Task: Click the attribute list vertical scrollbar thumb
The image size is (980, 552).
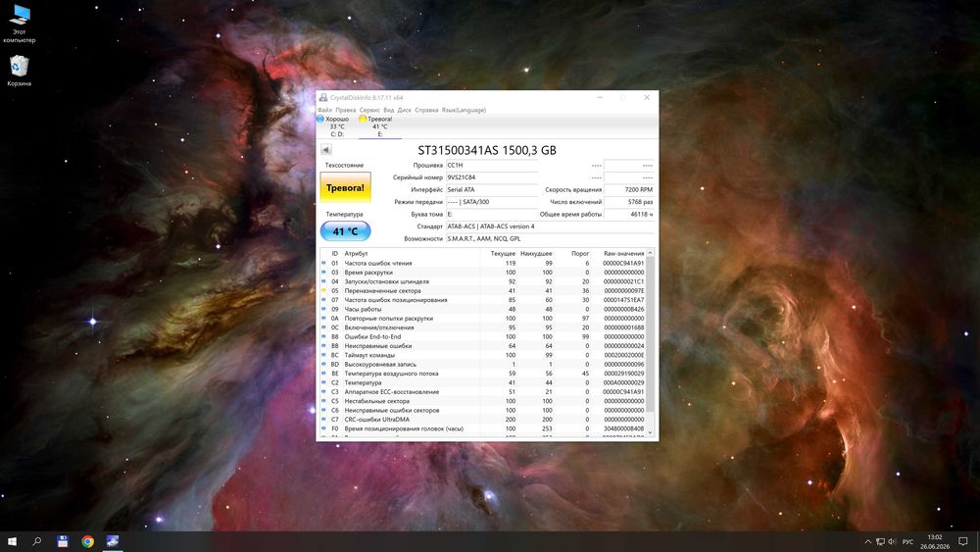Action: pos(650,334)
